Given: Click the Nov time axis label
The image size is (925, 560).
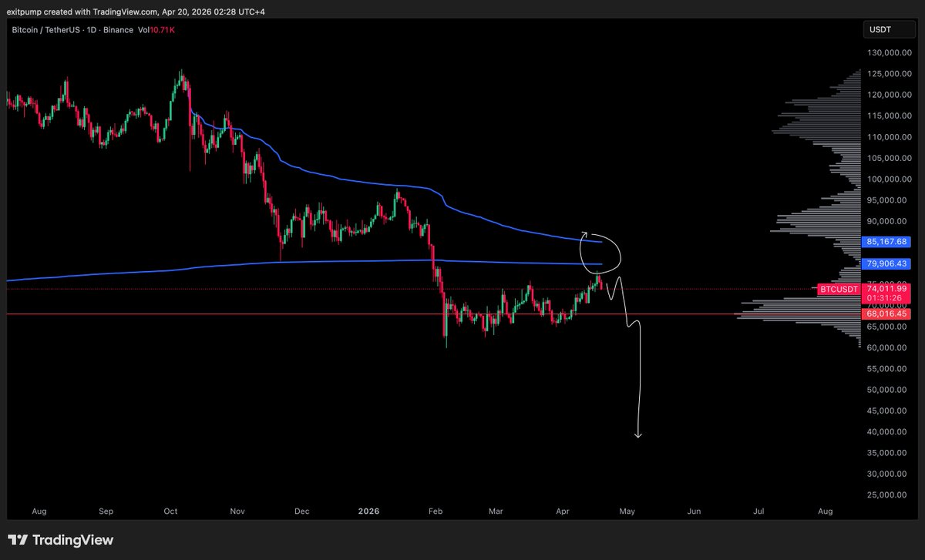Looking at the screenshot, I should [x=237, y=511].
